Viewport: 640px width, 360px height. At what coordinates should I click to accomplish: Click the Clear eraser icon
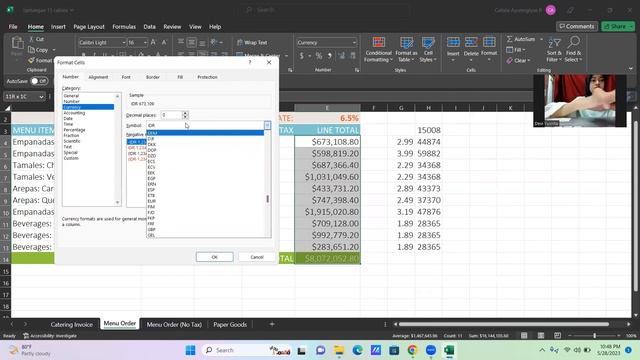(509, 60)
